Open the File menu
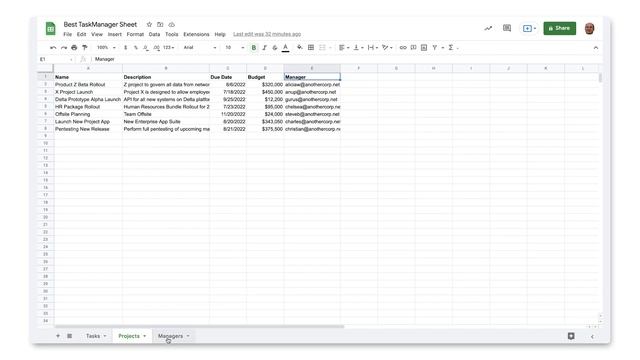The height and width of the screenshot is (360, 640). coord(67,34)
